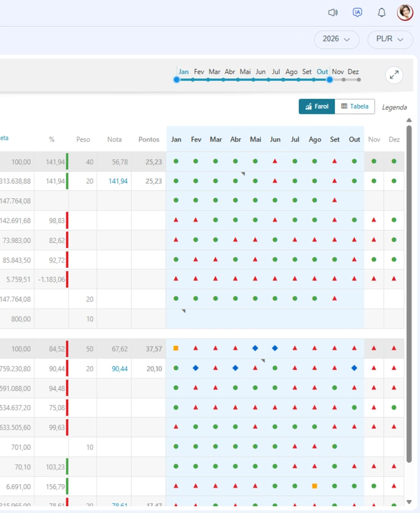Click the orange square in Ago of the 156,79 row
This screenshot has height=513, width=420.
pos(314,486)
